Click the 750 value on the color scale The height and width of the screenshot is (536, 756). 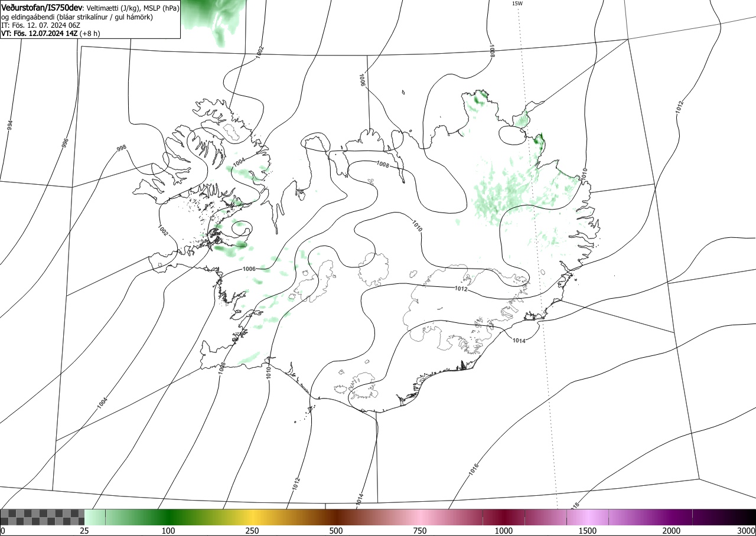420,531
